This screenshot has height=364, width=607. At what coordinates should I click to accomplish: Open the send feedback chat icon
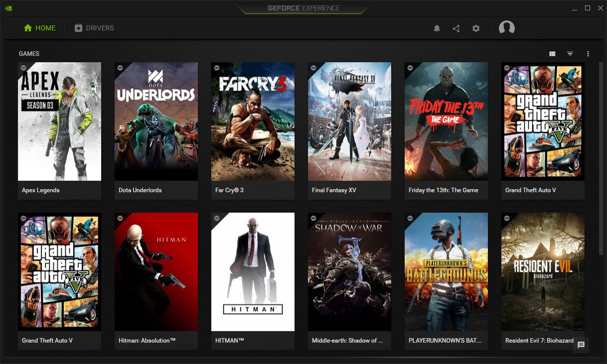(581, 345)
